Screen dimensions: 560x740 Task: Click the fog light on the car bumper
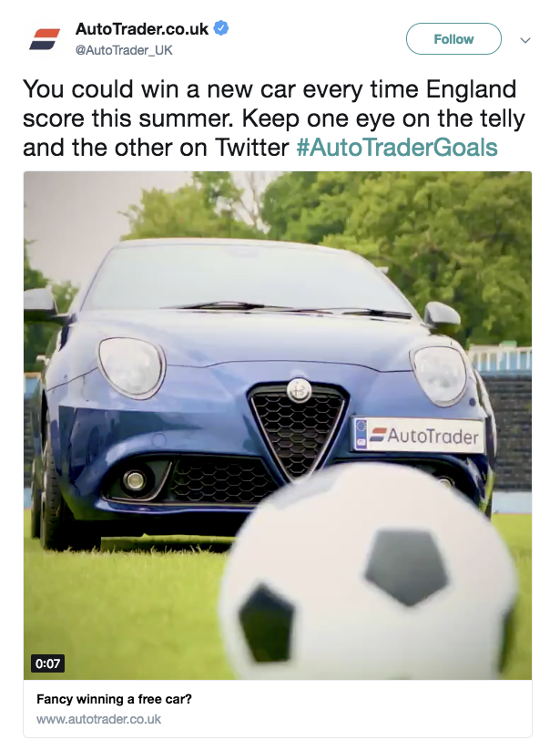(135, 480)
